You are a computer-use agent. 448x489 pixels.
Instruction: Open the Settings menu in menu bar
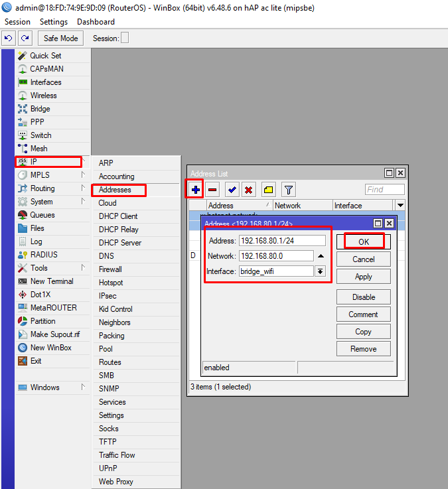[x=54, y=22]
